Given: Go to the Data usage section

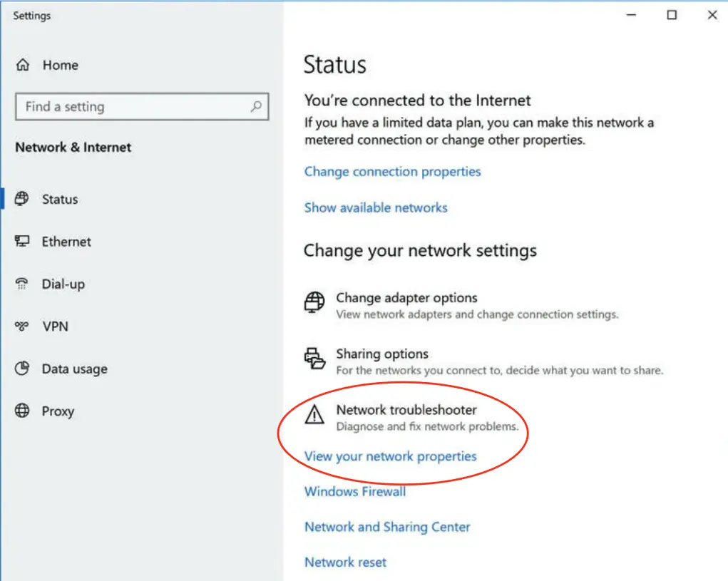Looking at the screenshot, I should (x=74, y=369).
